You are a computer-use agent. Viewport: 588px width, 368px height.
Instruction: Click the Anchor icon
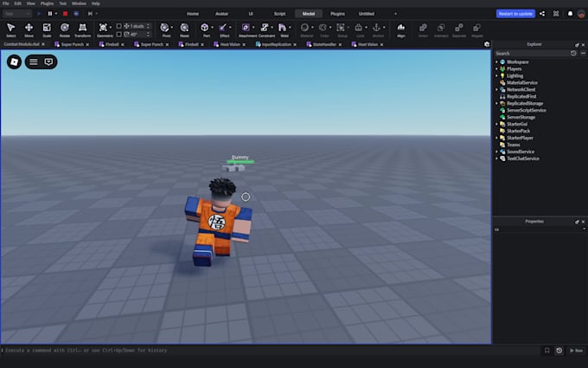pyautogui.click(x=376, y=28)
